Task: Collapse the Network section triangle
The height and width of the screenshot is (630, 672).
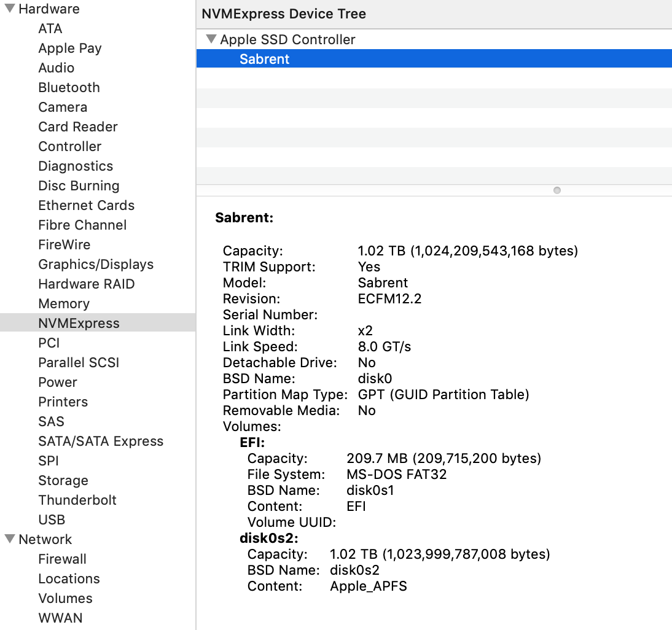Action: [x=10, y=539]
